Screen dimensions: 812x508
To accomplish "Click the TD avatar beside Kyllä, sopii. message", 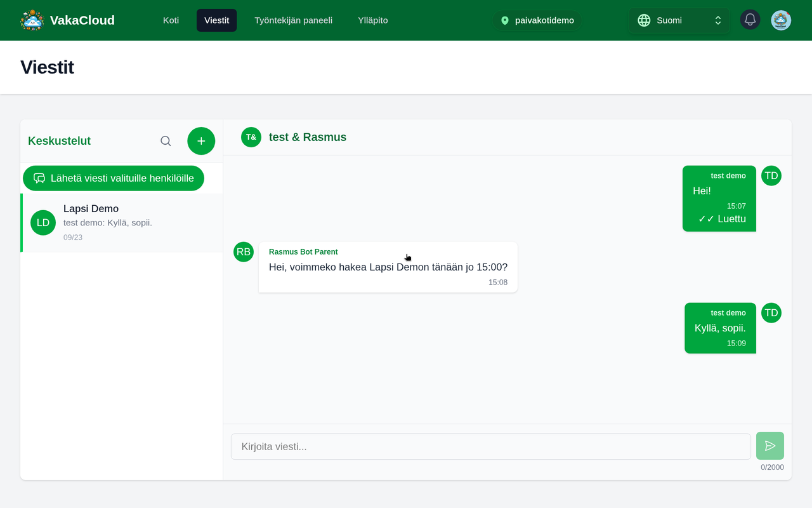I will coord(771,312).
